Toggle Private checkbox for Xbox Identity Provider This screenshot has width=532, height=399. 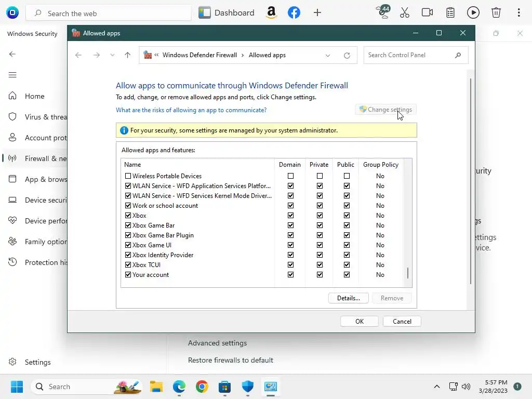pyautogui.click(x=320, y=255)
